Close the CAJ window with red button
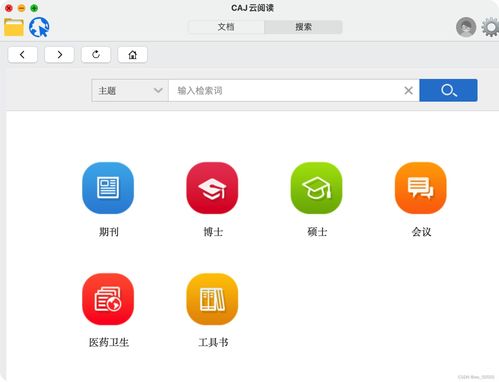This screenshot has height=382, width=499. click(x=9, y=8)
